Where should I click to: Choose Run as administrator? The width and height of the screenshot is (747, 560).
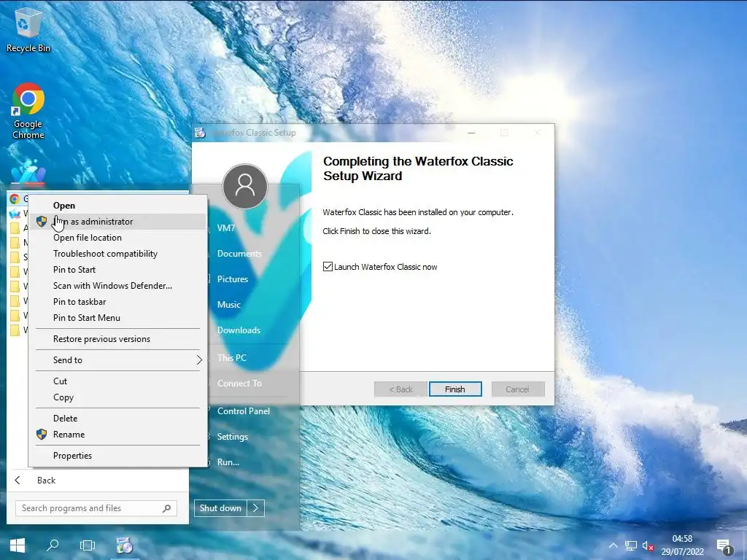pos(117,222)
